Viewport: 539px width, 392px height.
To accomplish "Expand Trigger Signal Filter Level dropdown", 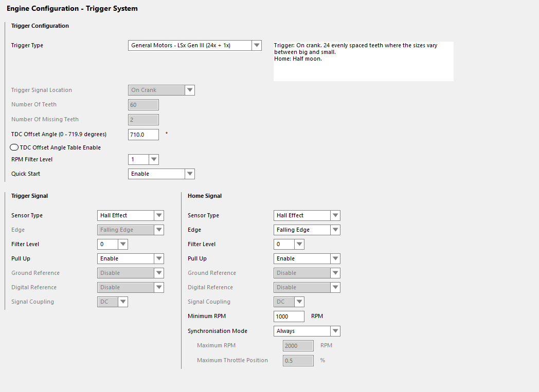I will pos(112,245).
